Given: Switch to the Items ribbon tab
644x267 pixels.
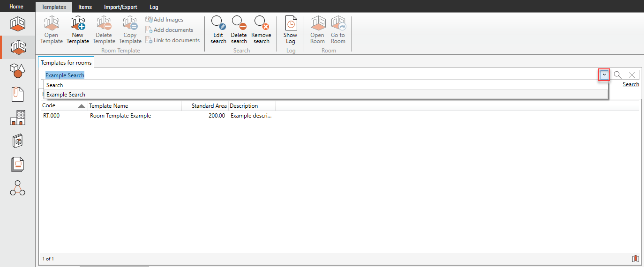Looking at the screenshot, I should click(85, 7).
